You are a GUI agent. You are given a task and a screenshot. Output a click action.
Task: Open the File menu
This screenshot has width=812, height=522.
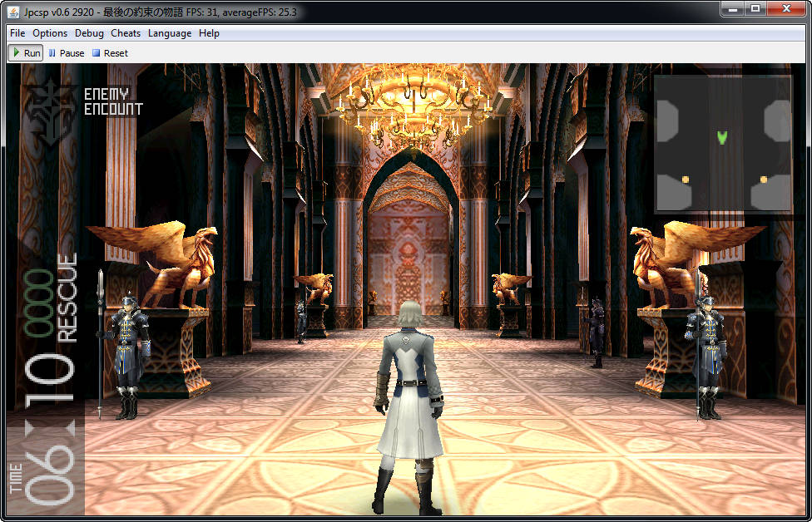[17, 33]
